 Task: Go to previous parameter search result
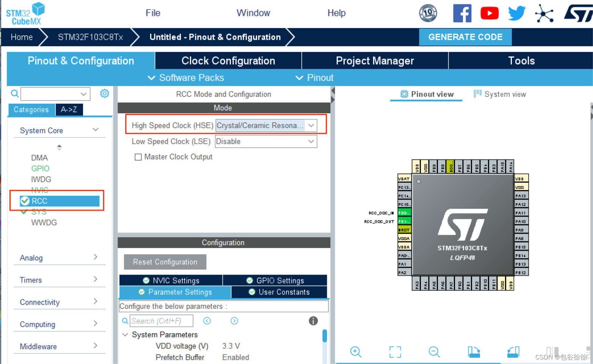click(207, 321)
